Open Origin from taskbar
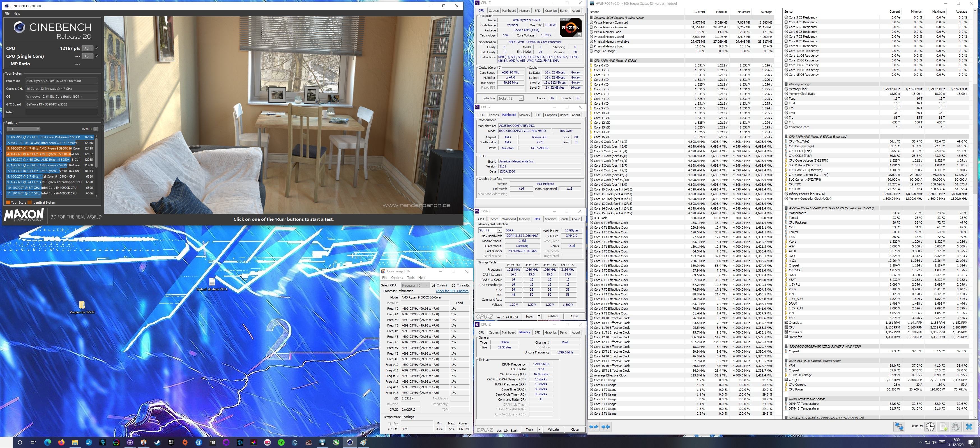The height and width of the screenshot is (448, 980). click(185, 442)
